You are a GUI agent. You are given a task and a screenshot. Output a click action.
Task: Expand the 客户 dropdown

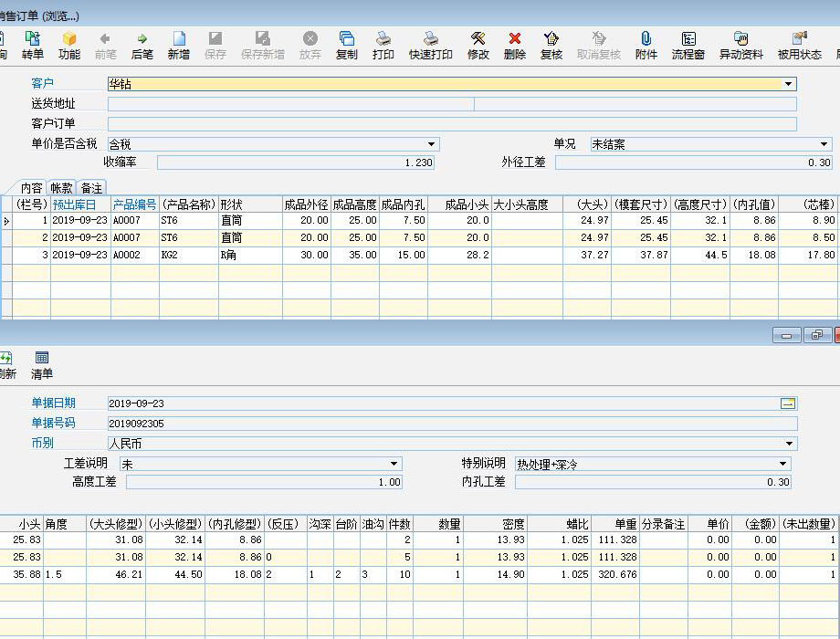coord(789,84)
